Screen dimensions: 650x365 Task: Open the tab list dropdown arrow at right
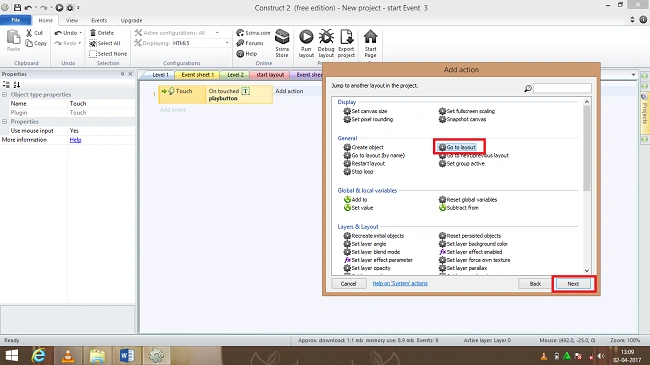(x=633, y=75)
